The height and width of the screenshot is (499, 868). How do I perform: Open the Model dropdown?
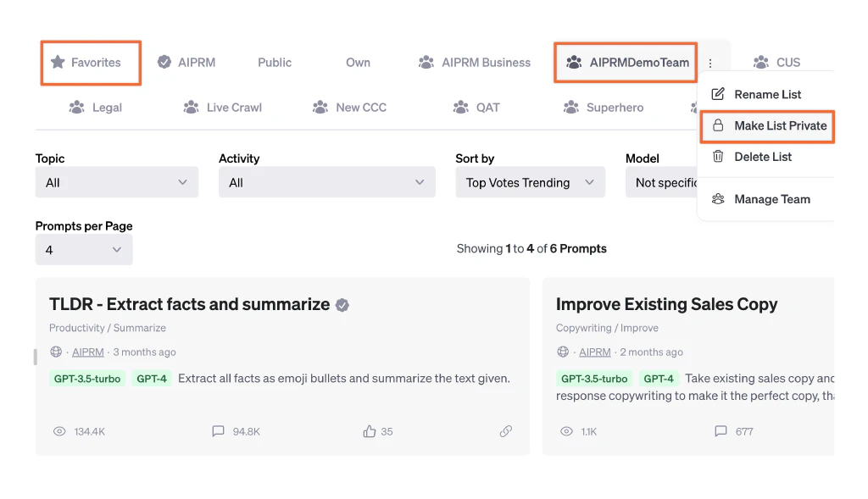click(661, 182)
